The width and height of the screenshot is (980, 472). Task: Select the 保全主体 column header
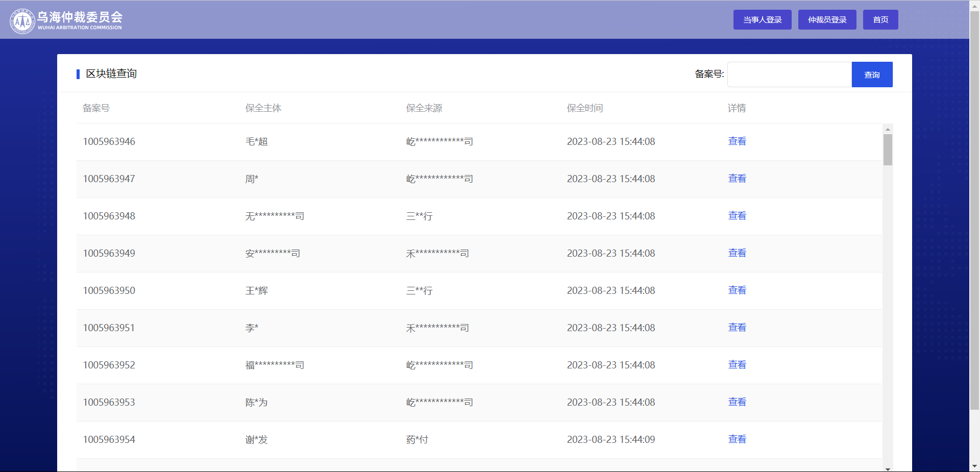[263, 108]
